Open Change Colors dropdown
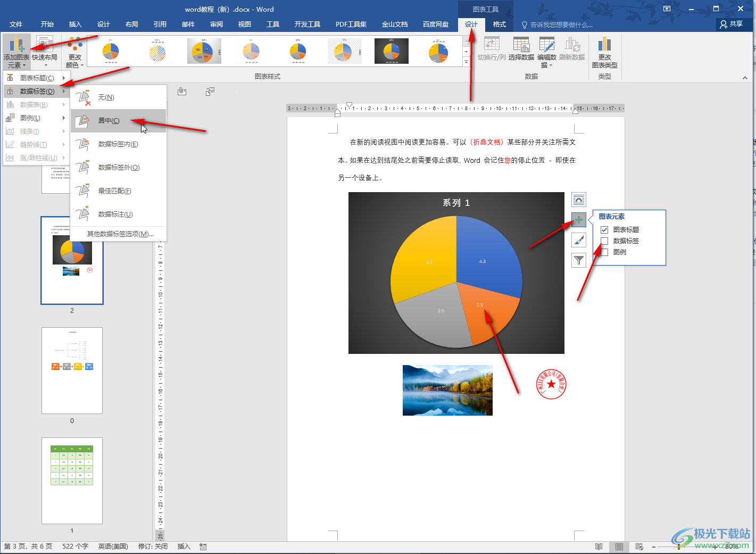Viewport: 756px width, 554px height. point(74,52)
